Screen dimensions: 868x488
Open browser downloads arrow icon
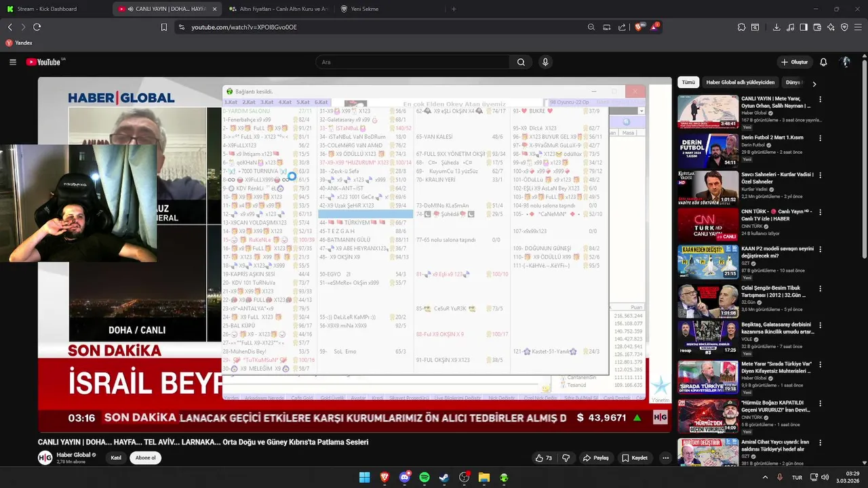(x=776, y=27)
